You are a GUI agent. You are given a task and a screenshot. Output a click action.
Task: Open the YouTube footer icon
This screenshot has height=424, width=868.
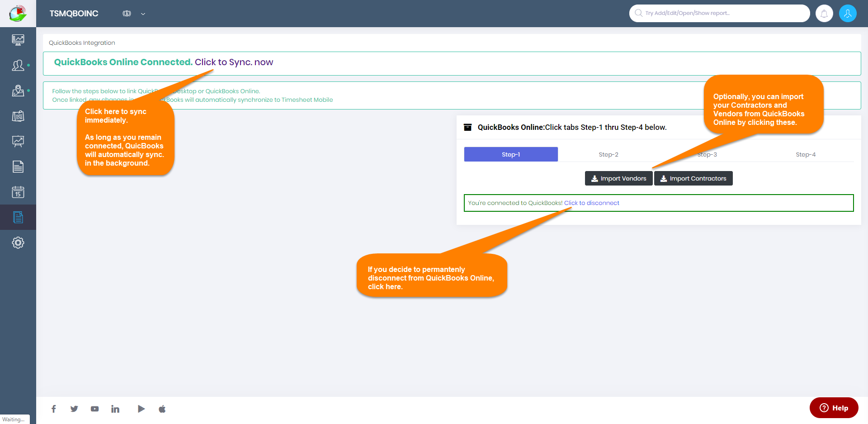pos(94,409)
